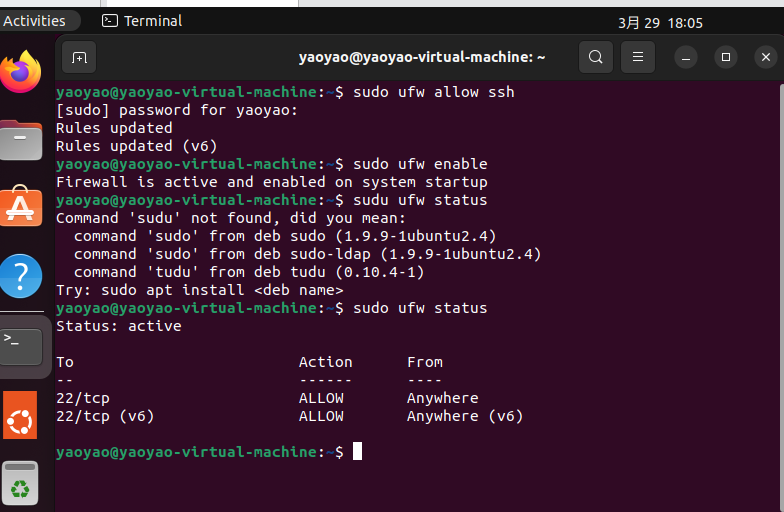The width and height of the screenshot is (784, 512).
Task: Click 'Rules updated (v6)' line
Action: point(136,146)
